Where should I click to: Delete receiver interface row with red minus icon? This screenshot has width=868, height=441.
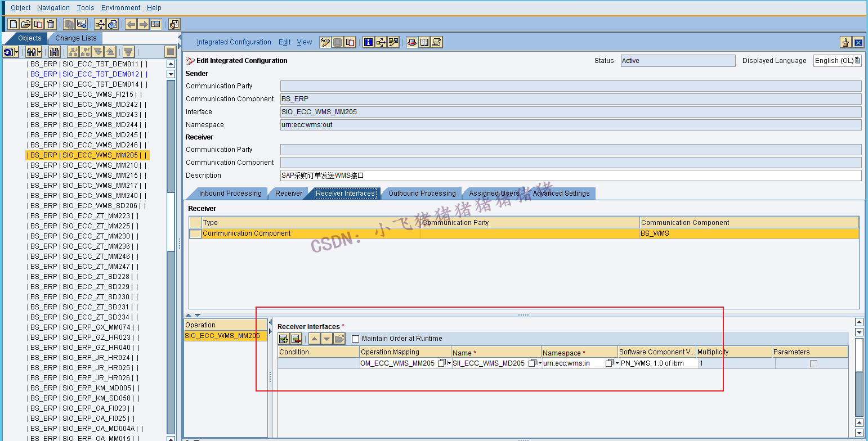[x=296, y=339]
